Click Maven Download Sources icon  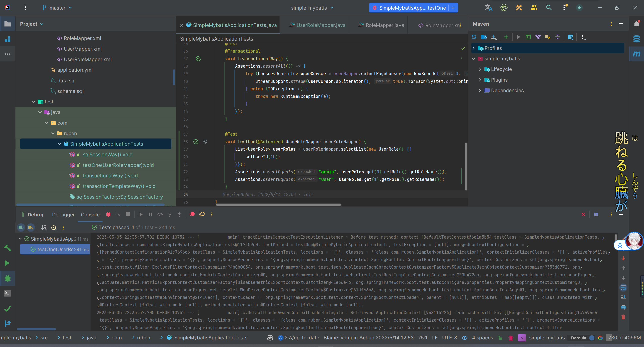494,37
